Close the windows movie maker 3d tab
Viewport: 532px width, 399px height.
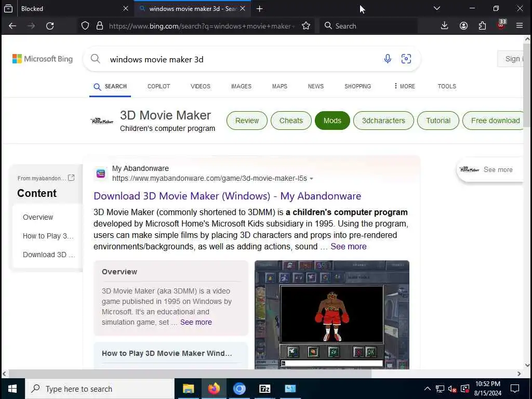243,8
